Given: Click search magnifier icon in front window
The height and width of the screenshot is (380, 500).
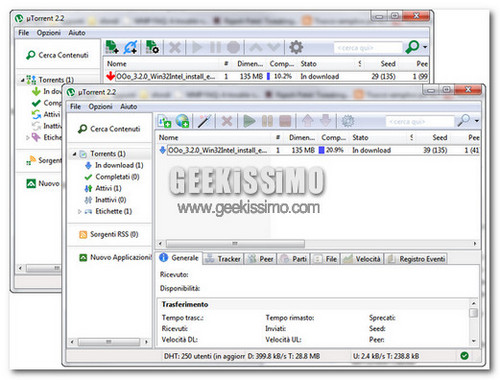Looking at the screenshot, I should click(464, 121).
